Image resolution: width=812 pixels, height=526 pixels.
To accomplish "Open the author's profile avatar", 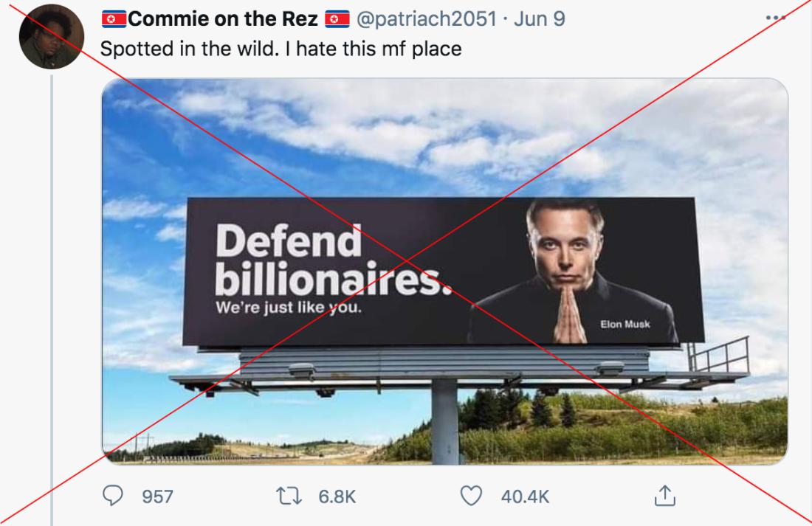I will click(51, 37).
